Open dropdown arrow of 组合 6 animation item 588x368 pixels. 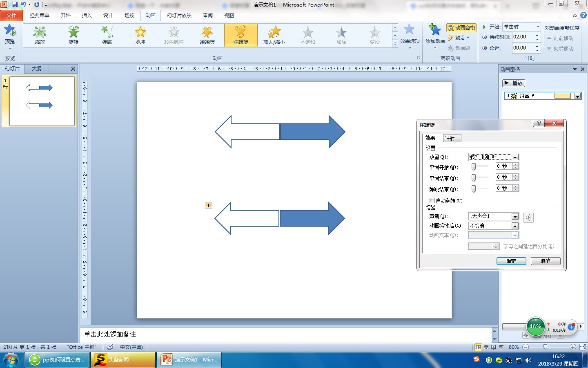pos(577,96)
